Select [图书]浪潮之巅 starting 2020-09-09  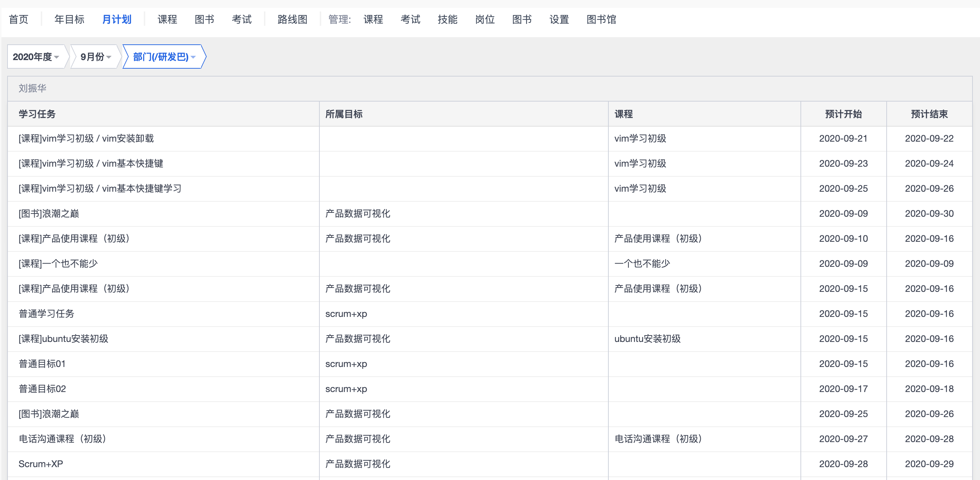[x=49, y=214]
